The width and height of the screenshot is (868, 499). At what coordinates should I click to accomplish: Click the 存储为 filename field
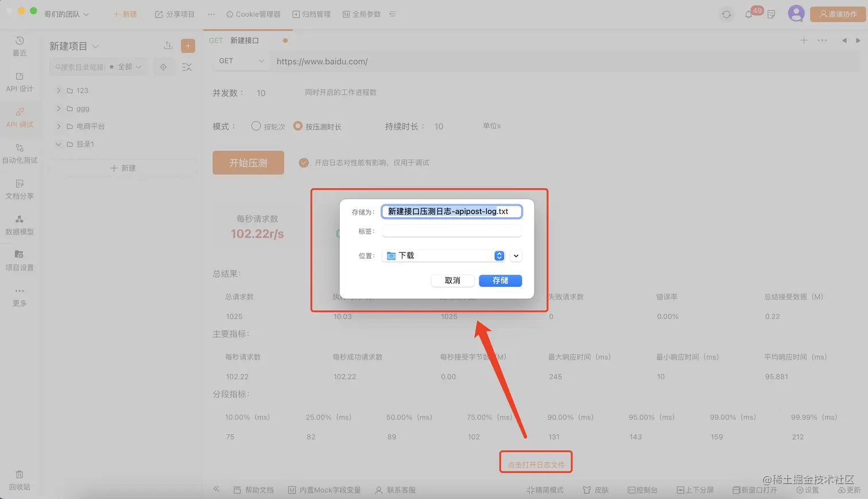[452, 212]
